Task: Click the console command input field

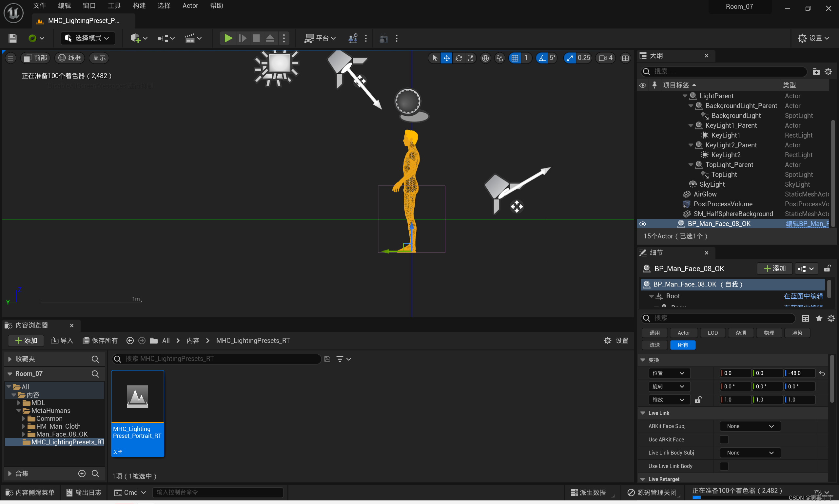Action: (218, 492)
